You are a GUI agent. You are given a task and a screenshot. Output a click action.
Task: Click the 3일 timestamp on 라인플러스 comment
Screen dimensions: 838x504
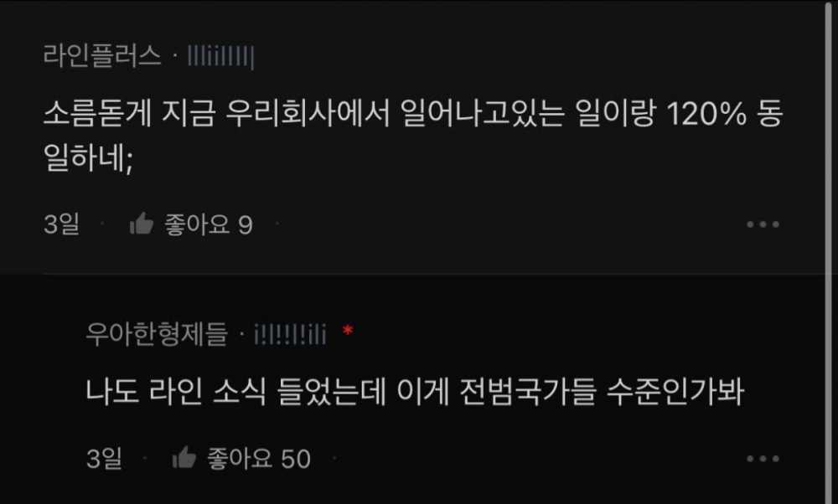click(61, 224)
